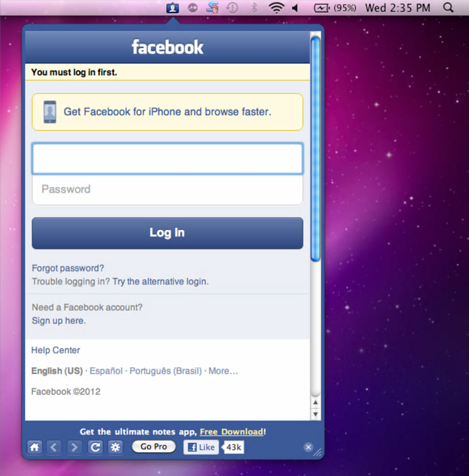
Task: Close the popup with the X icon
Action: click(309, 447)
